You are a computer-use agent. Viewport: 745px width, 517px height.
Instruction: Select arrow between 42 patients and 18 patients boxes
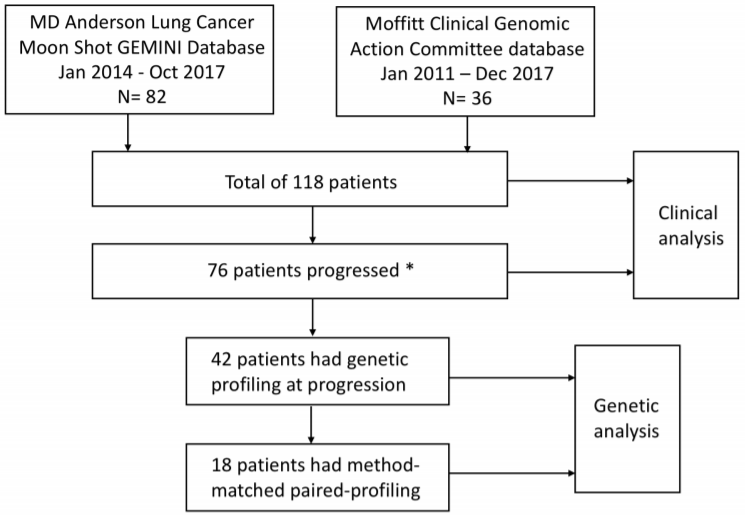[315, 426]
